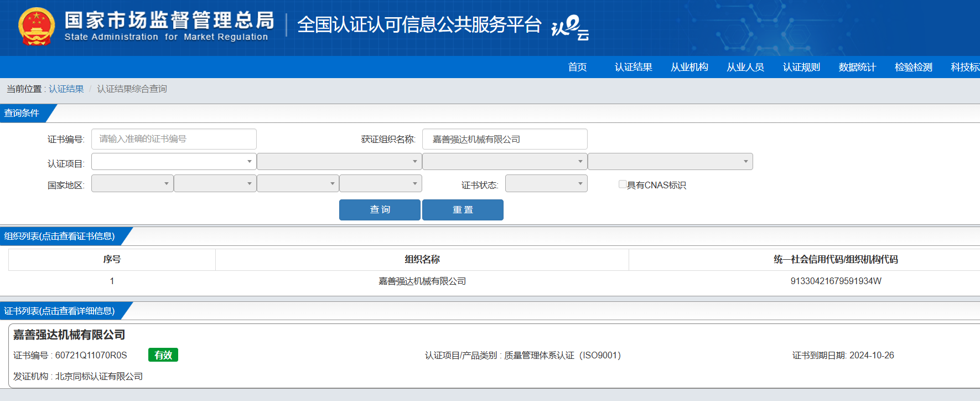
Task: Open the first 国家地区 dropdown
Action: pyautogui.click(x=132, y=183)
